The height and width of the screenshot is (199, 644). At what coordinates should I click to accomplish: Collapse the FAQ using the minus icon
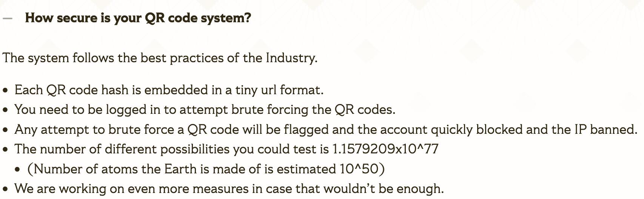(x=7, y=18)
